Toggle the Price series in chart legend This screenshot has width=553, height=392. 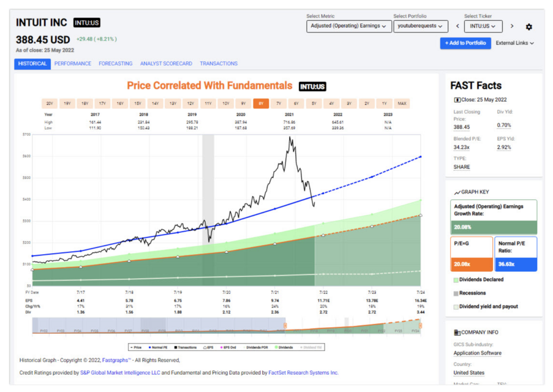click(137, 347)
